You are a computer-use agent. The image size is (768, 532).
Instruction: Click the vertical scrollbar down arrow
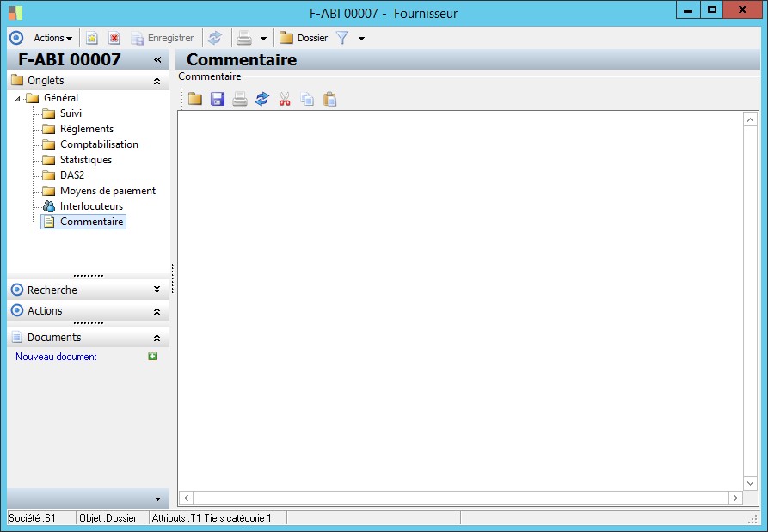click(750, 483)
